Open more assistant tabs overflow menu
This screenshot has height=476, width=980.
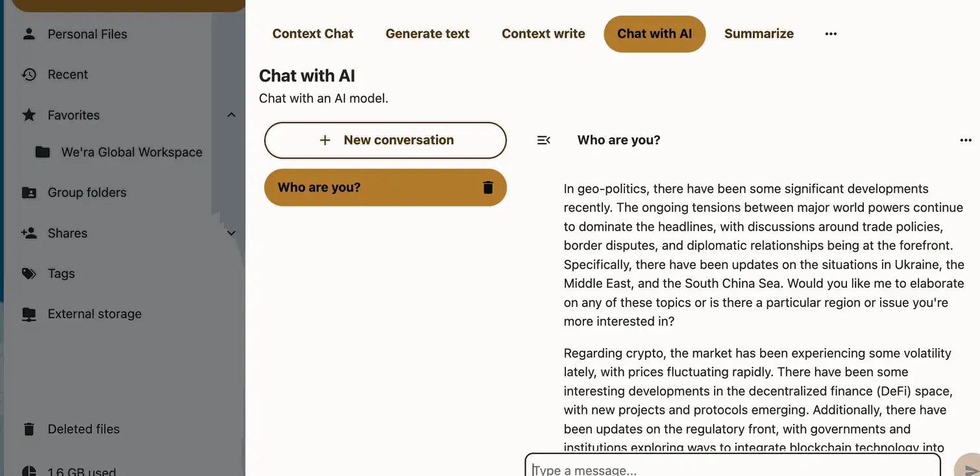coord(831,34)
